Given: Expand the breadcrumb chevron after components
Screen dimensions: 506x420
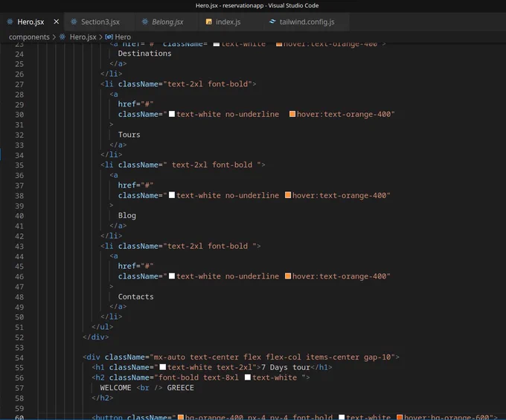Looking at the screenshot, I should click(54, 37).
